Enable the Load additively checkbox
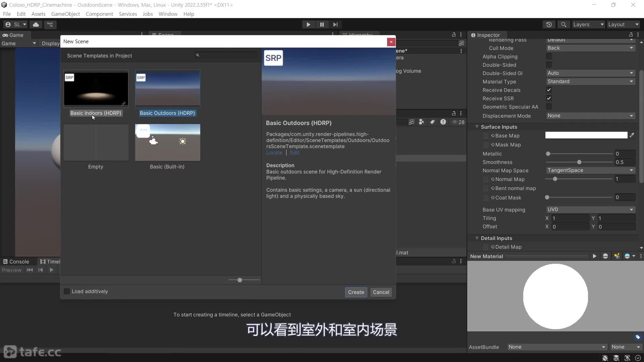 pos(67,291)
